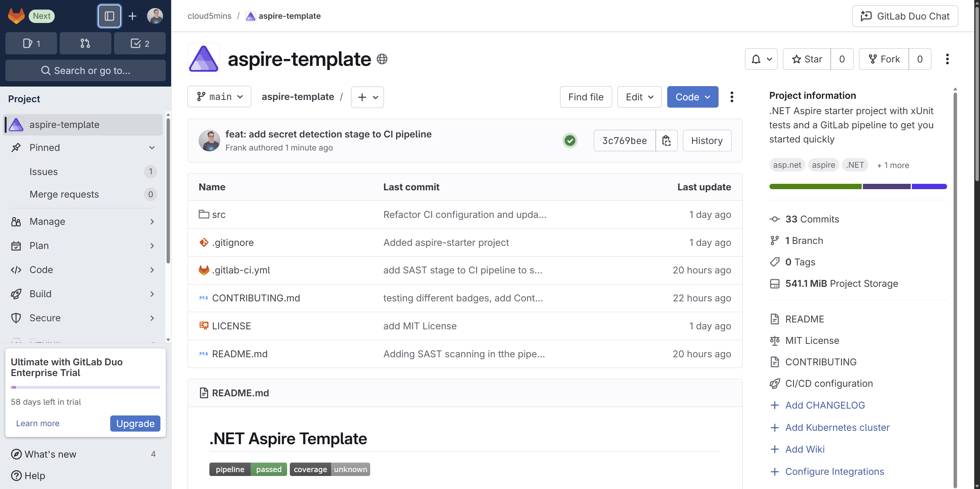
Task: Click the GitLab fox logo
Action: tap(16, 16)
